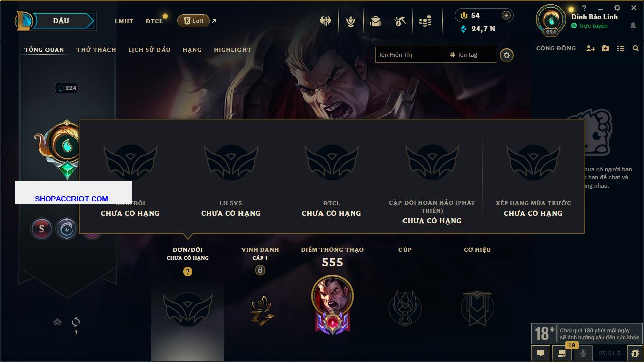The height and width of the screenshot is (362, 644).
Task: Open the Collection backpack icon
Action: point(375,21)
